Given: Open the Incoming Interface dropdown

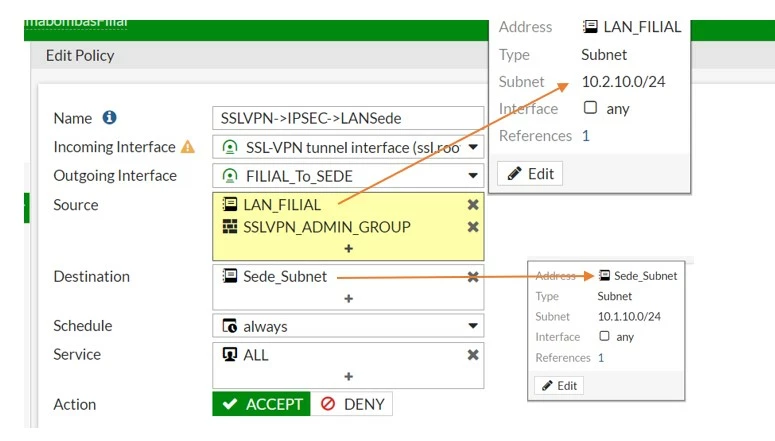Looking at the screenshot, I should tap(473, 147).
